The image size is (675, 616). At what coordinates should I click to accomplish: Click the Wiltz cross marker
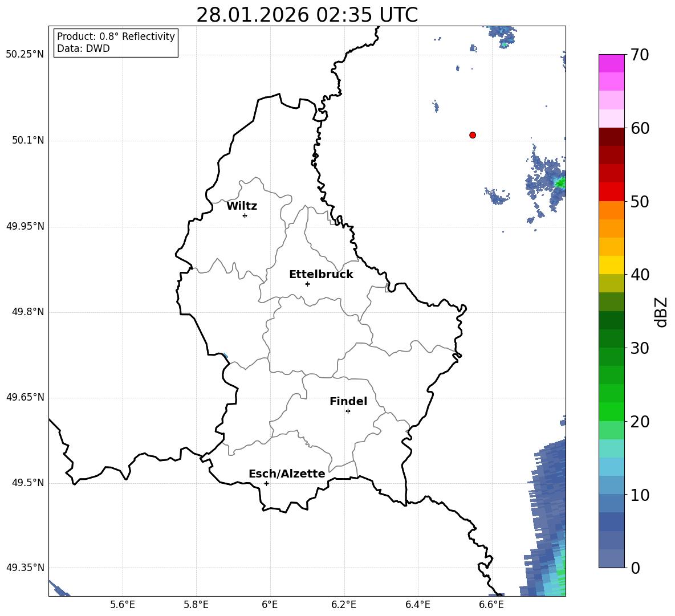click(x=245, y=215)
